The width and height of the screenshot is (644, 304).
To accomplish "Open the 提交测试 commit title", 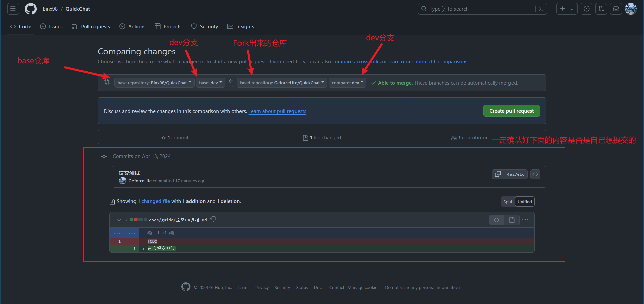I will click(129, 173).
